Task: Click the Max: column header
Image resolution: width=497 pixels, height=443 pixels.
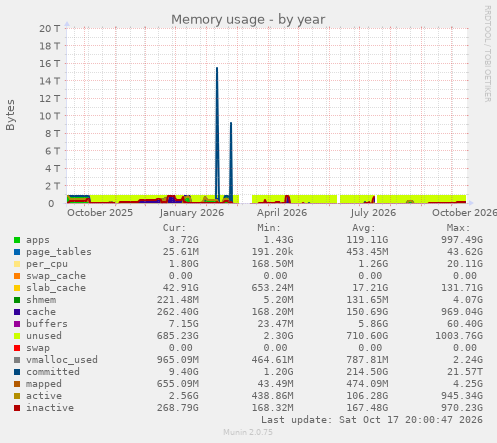Action: pos(458,228)
